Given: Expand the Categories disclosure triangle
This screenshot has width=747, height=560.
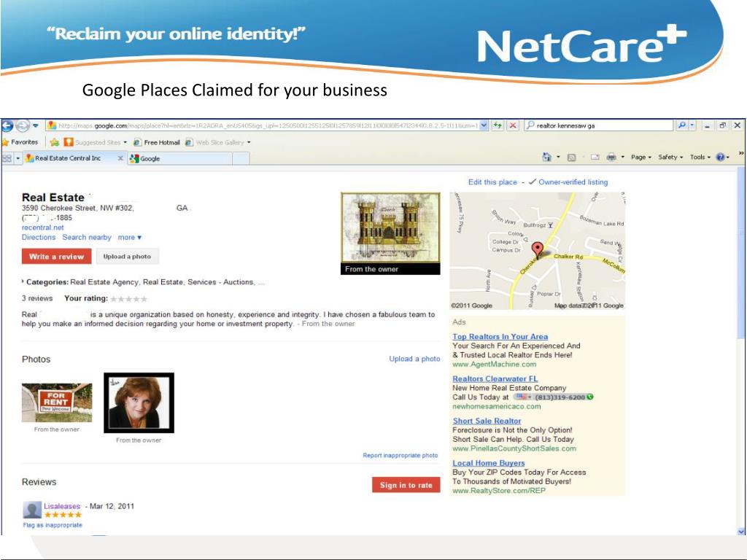Looking at the screenshot, I should pos(23,281).
